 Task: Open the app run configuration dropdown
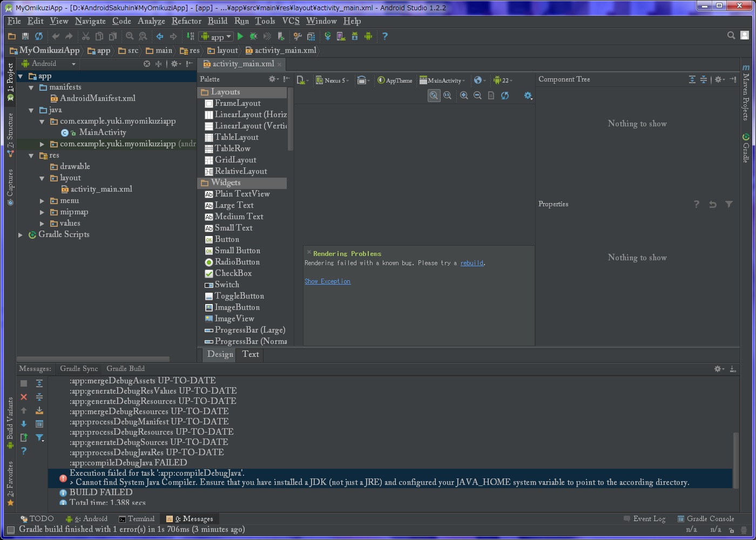tap(216, 36)
